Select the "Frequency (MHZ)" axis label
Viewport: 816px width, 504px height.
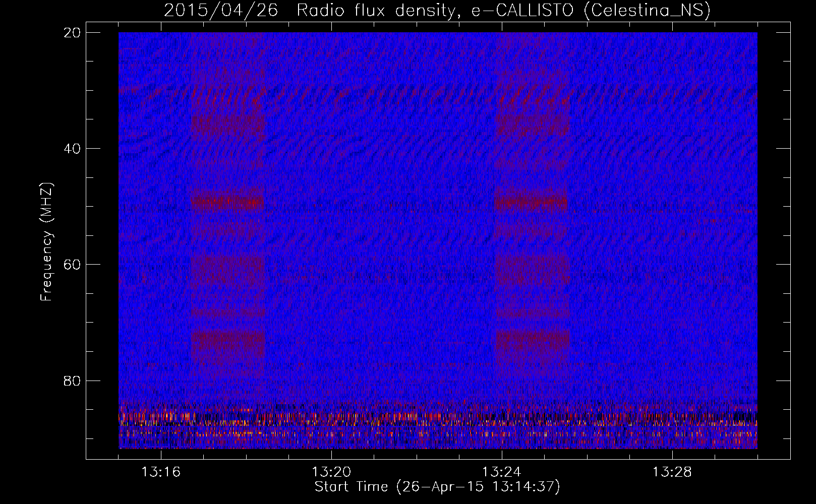coord(46,242)
